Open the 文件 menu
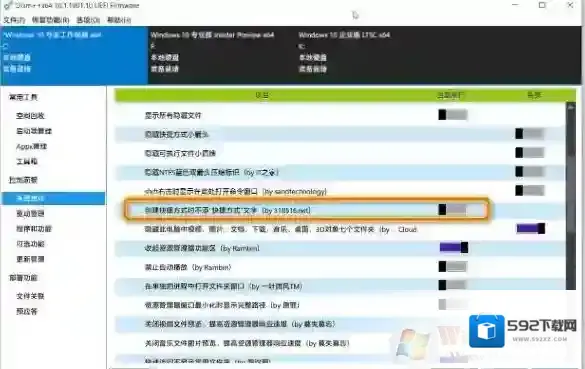The image size is (585, 369). [14, 20]
